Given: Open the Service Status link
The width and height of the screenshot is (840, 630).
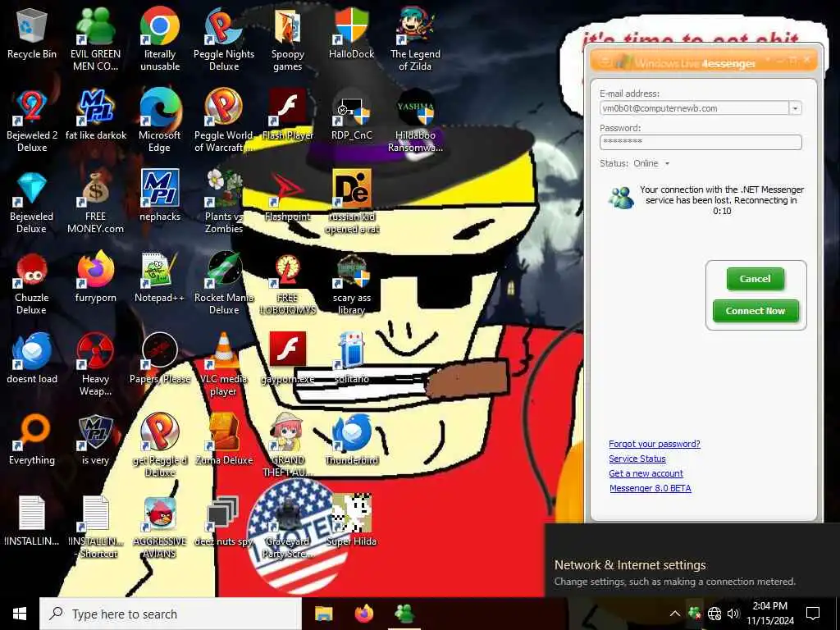Looking at the screenshot, I should pyautogui.click(x=637, y=459).
